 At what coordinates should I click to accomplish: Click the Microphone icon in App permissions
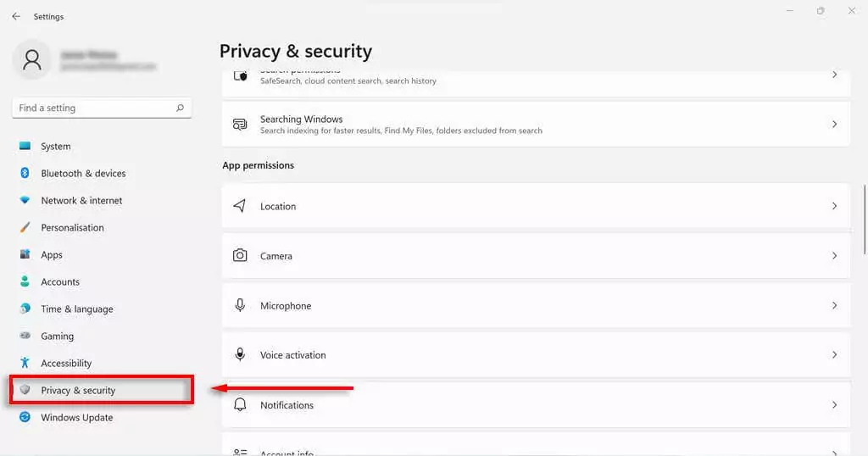tap(240, 306)
